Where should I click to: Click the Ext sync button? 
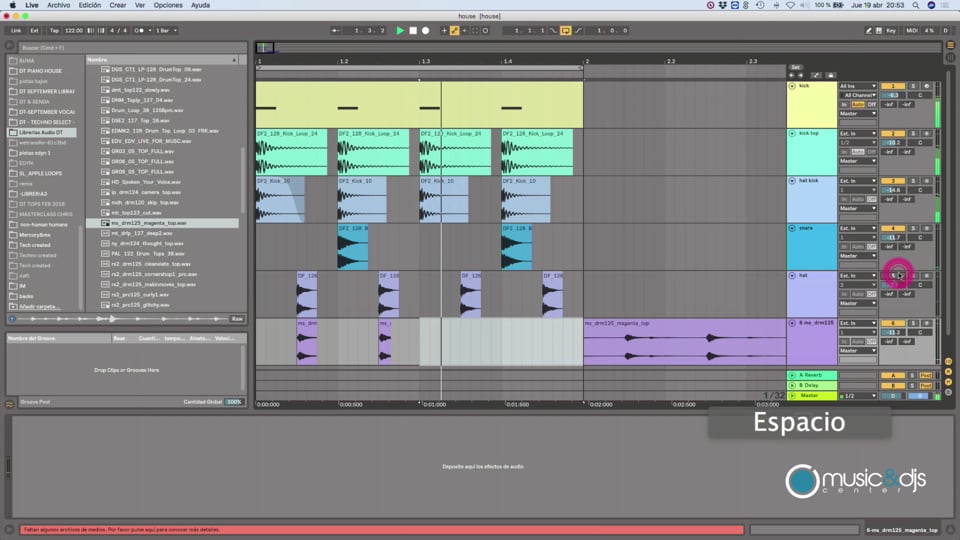[x=34, y=30]
